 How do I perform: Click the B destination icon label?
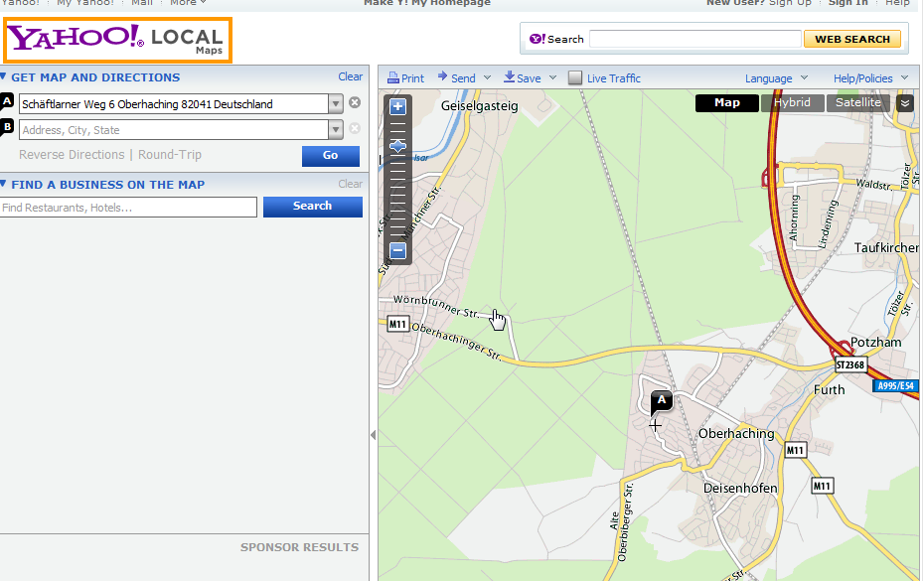coord(7,127)
